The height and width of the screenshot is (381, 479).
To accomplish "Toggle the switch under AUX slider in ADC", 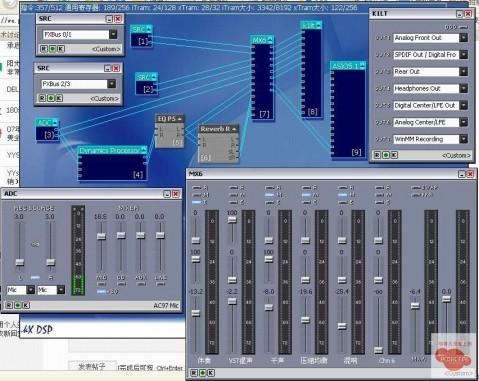I will pyautogui.click(x=141, y=284).
